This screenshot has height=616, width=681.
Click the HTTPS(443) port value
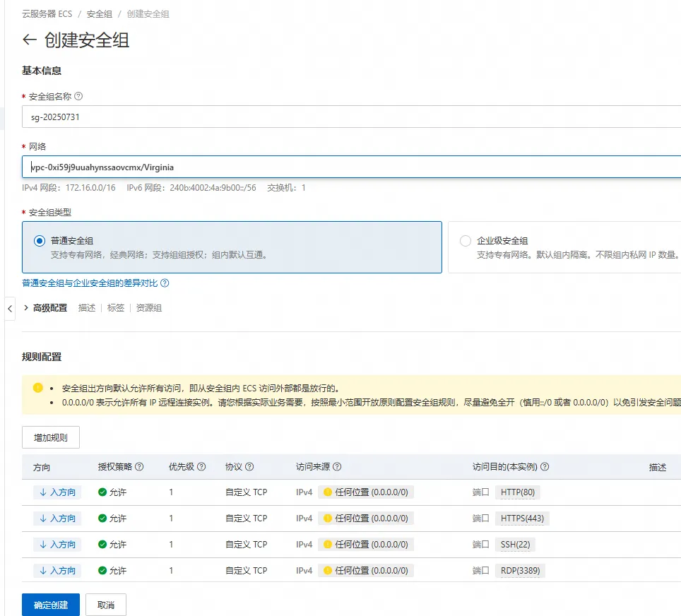pos(522,519)
